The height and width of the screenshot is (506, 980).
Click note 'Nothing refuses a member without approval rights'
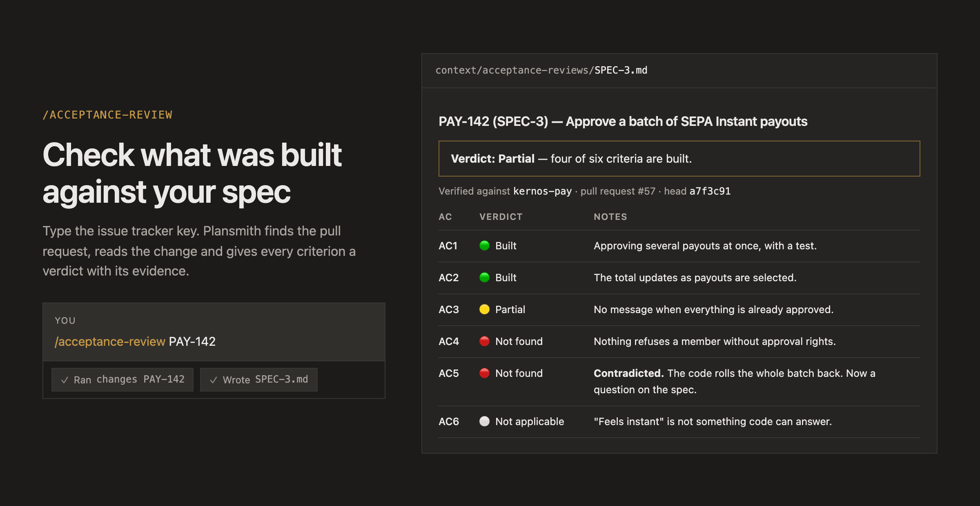pos(715,342)
